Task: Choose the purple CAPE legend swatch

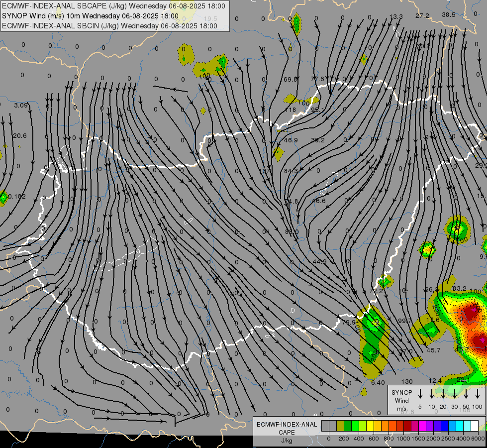Action: (429, 426)
